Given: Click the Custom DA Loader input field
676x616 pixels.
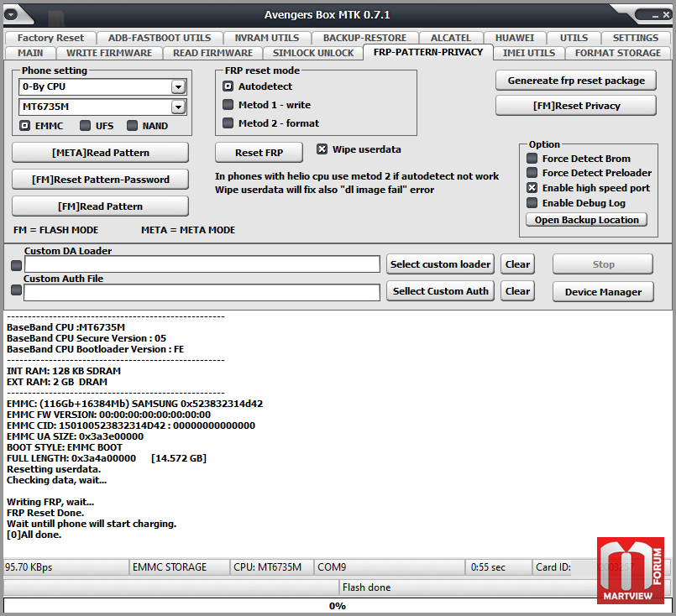Looking at the screenshot, I should pyautogui.click(x=202, y=264).
